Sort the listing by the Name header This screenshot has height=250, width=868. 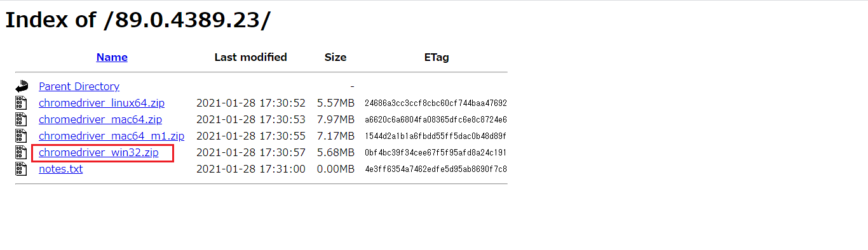(x=112, y=57)
